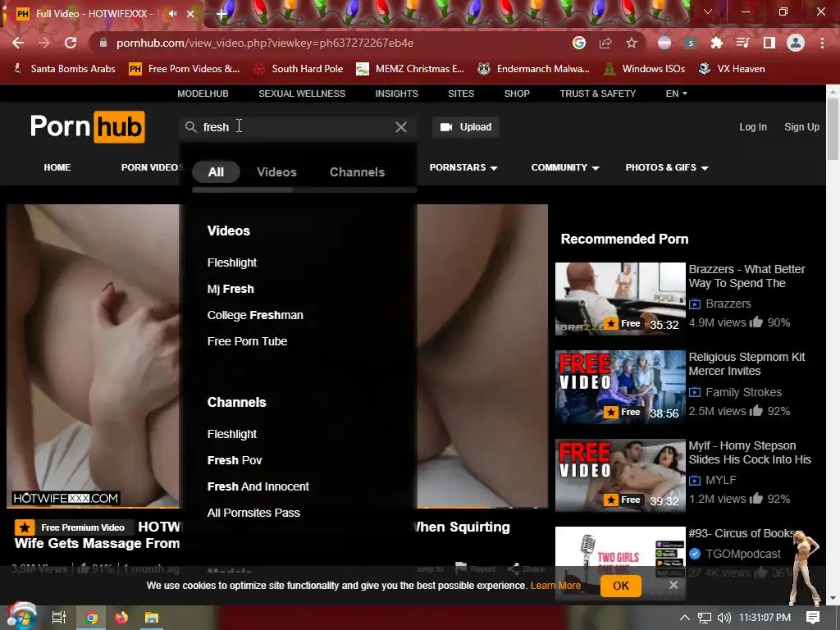This screenshot has height=630, width=840.
Task: Open the media controls icon in toolbar
Action: [742, 43]
